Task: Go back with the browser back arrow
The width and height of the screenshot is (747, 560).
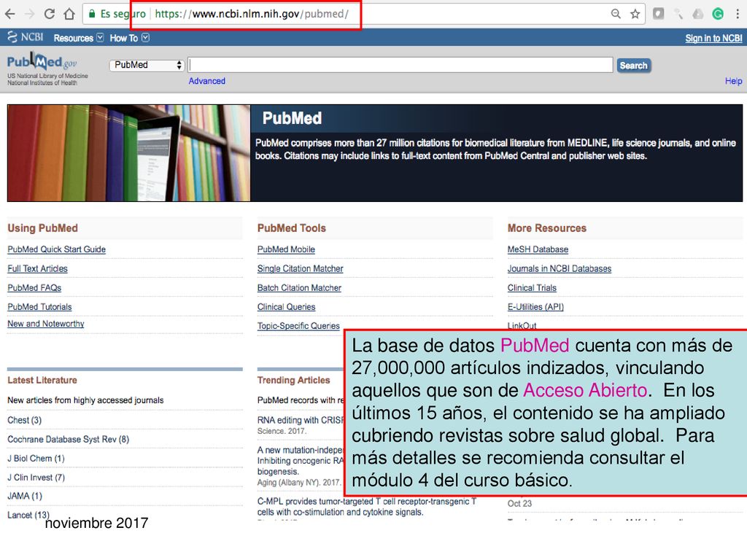Action: (x=9, y=14)
